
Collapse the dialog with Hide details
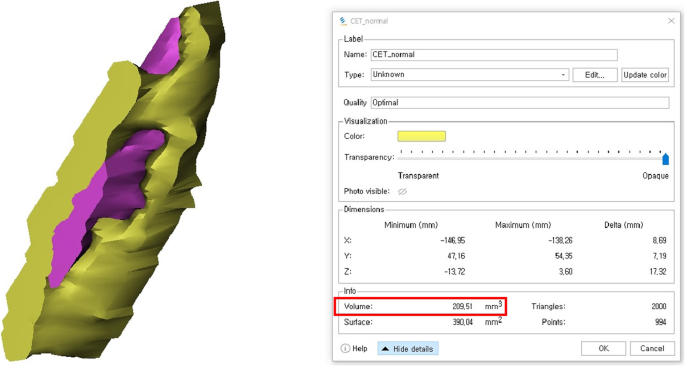(408, 349)
